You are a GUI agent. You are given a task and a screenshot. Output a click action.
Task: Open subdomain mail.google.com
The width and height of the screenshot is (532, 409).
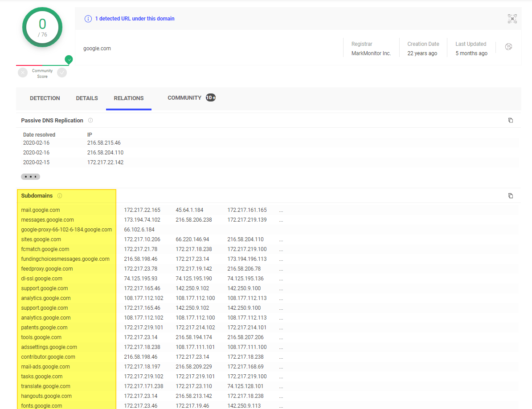pyautogui.click(x=41, y=210)
